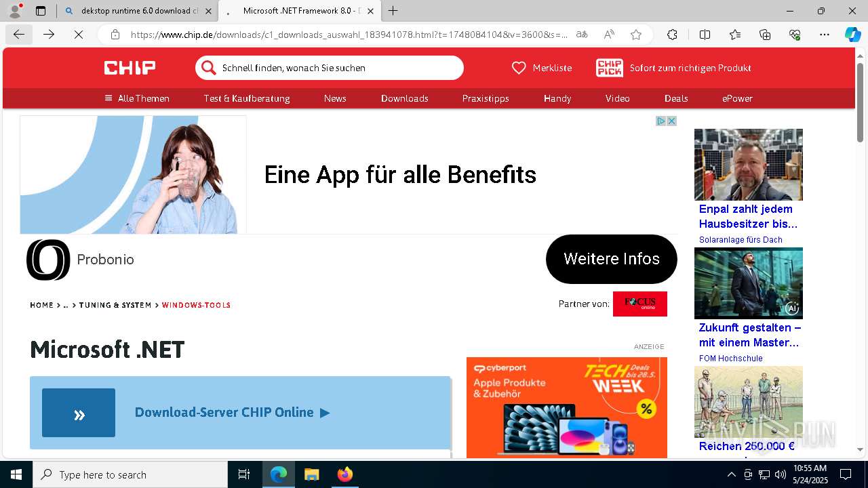Go to HOME breadcrumb
This screenshot has height=488, width=868.
click(41, 305)
